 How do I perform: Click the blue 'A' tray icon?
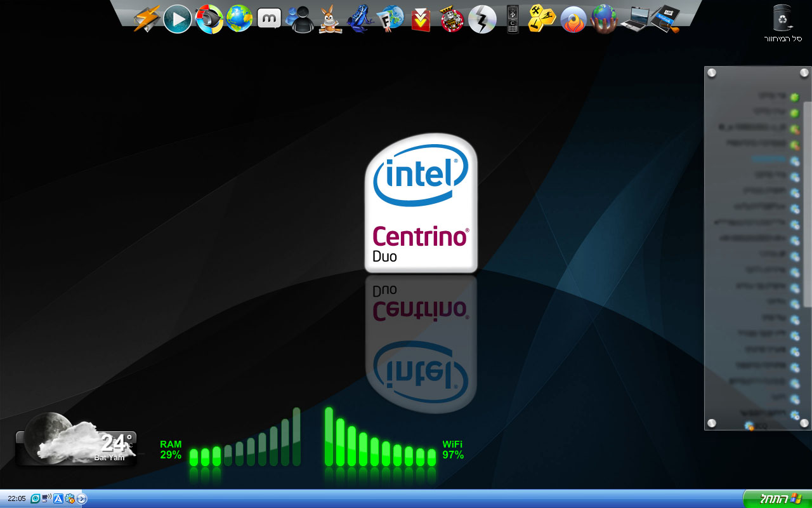58,499
